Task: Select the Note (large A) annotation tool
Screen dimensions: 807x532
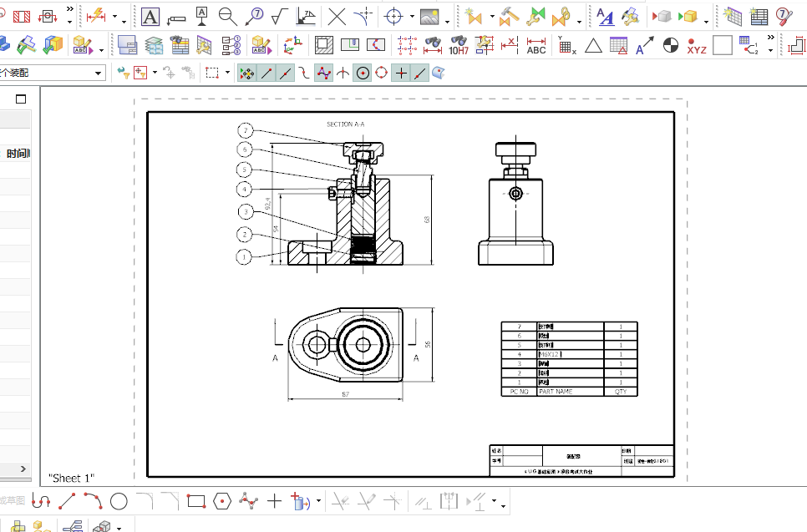Action: 150,17
